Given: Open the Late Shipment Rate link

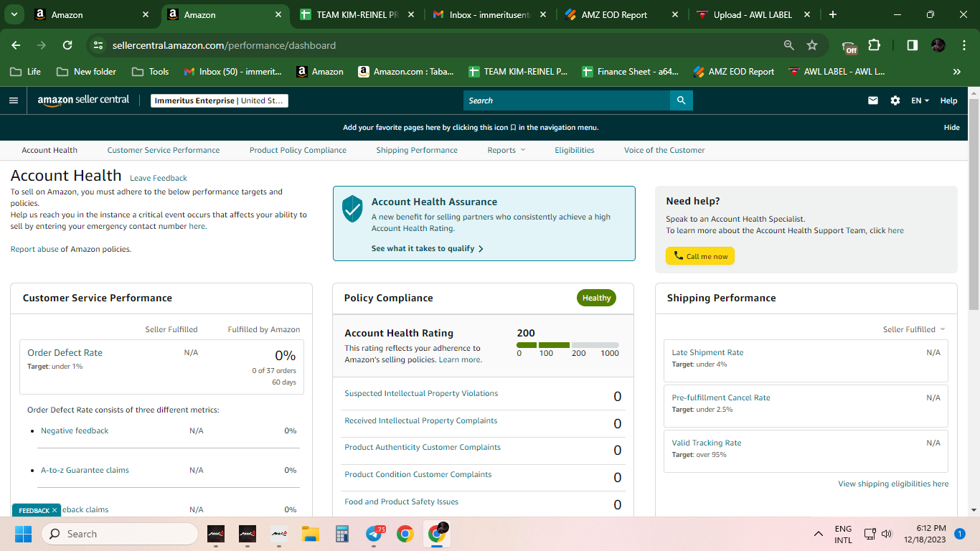Looking at the screenshot, I should tap(707, 352).
